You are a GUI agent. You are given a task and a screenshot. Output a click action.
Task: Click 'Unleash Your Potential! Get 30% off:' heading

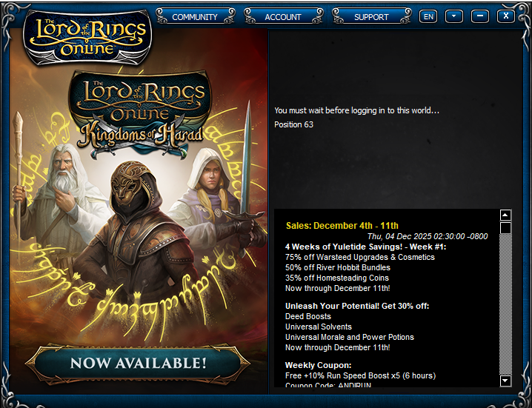click(357, 306)
